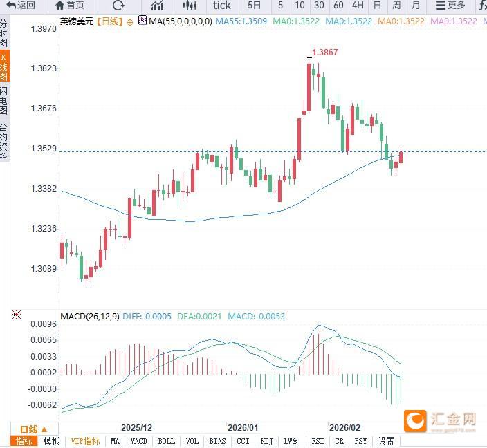
Task: Expand the 日线 period dropdown
Action: (33, 430)
